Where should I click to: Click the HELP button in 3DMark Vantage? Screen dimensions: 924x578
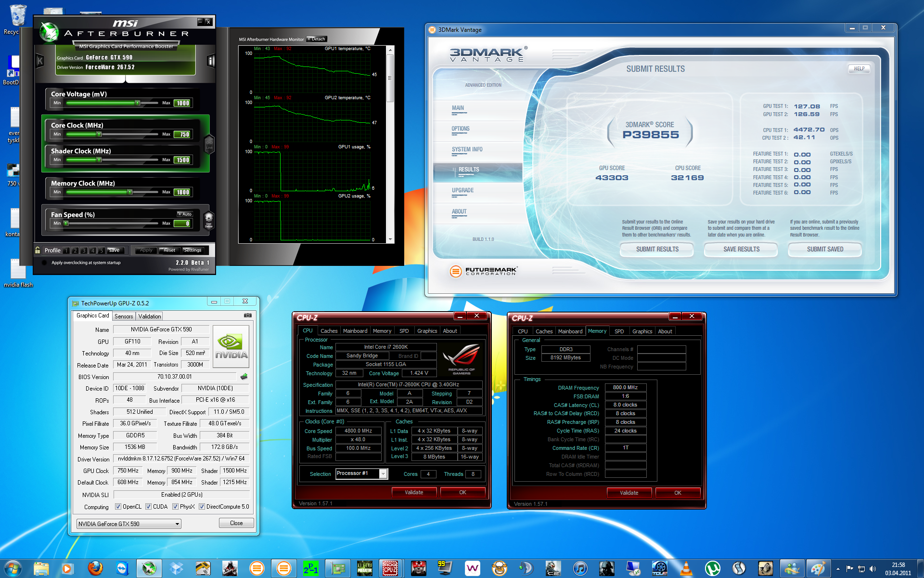click(x=859, y=69)
